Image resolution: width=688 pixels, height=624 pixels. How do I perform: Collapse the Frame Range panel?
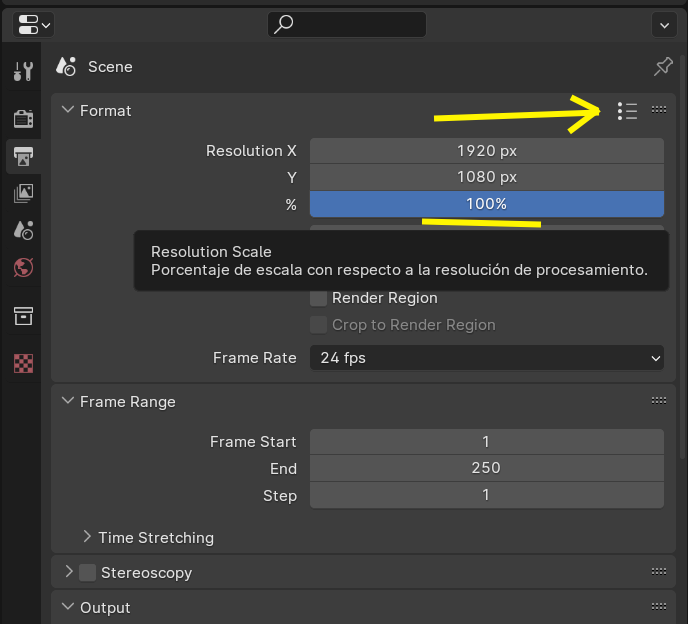point(68,402)
